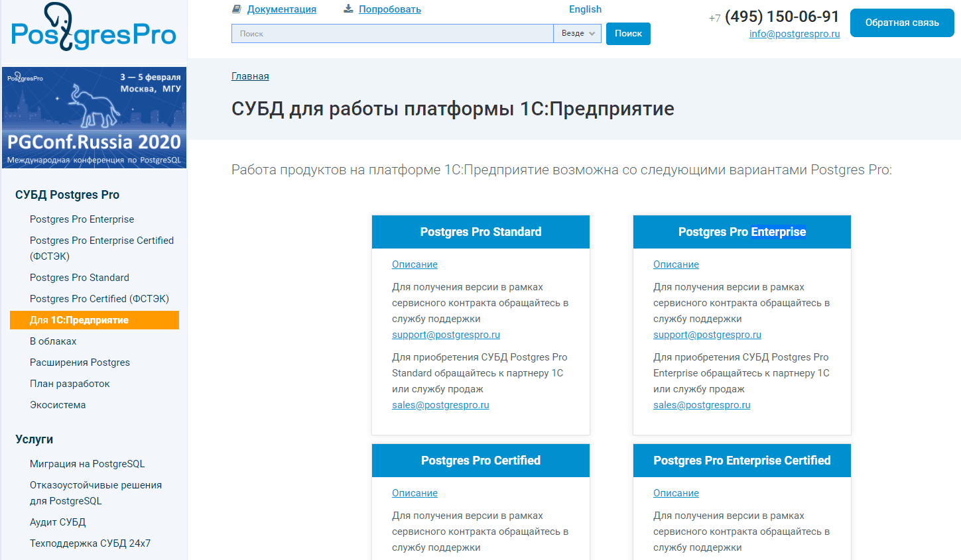Screen dimensions: 961x560
Task: Click the info@postgrespro.ru email link
Action: (795, 34)
